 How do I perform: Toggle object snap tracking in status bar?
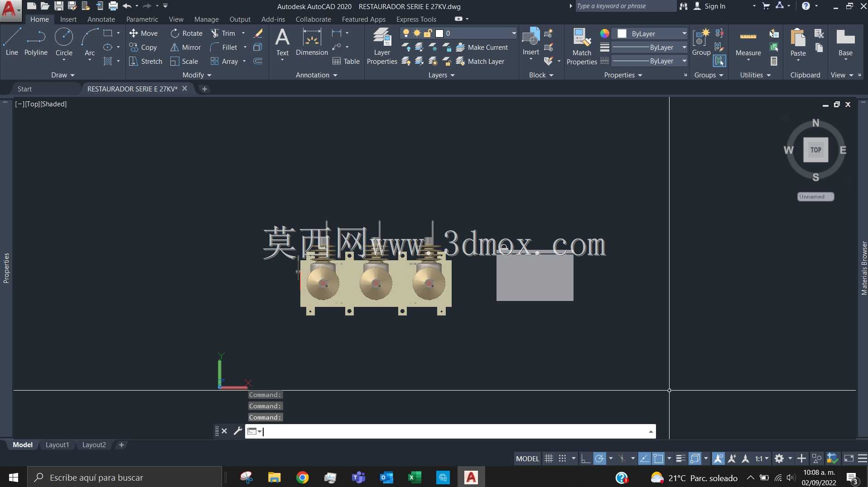click(x=644, y=458)
